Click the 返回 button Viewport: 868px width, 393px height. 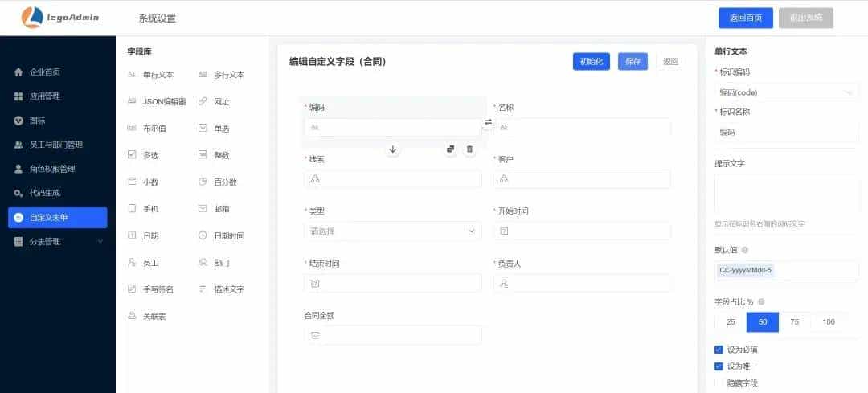click(x=670, y=61)
